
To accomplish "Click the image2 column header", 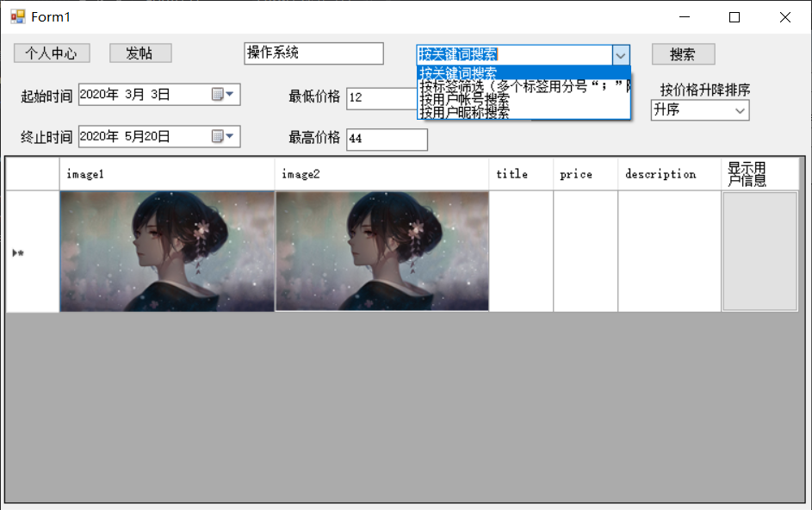I will (x=381, y=174).
